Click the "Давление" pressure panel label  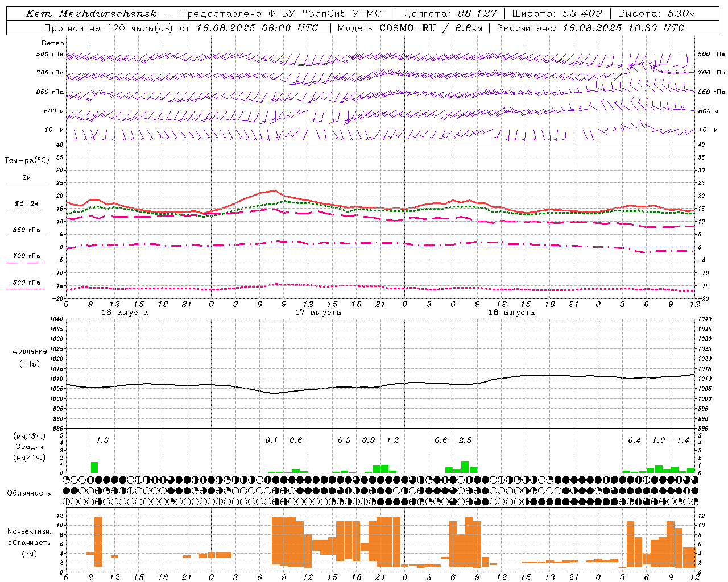pyautogui.click(x=30, y=351)
